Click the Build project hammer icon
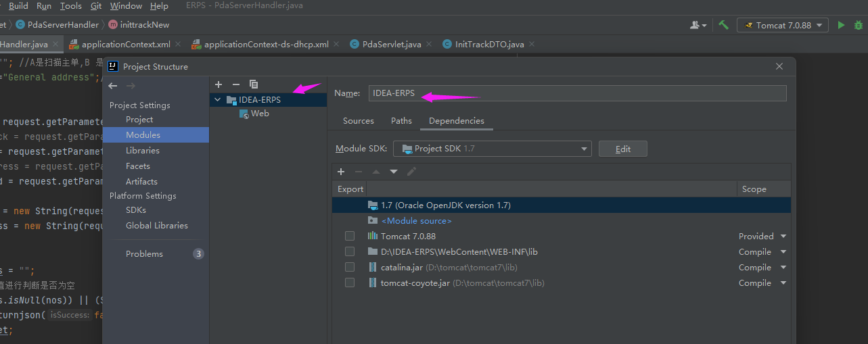This screenshot has height=344, width=868. coord(724,25)
